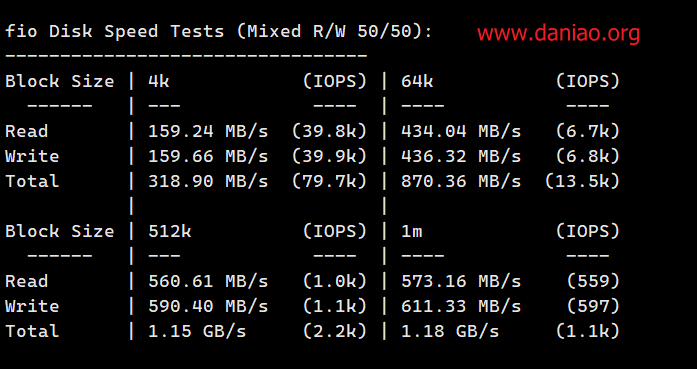Click the 1m write speed 611.33 MB/s
The height and width of the screenshot is (369, 697).
pyautogui.click(x=461, y=306)
